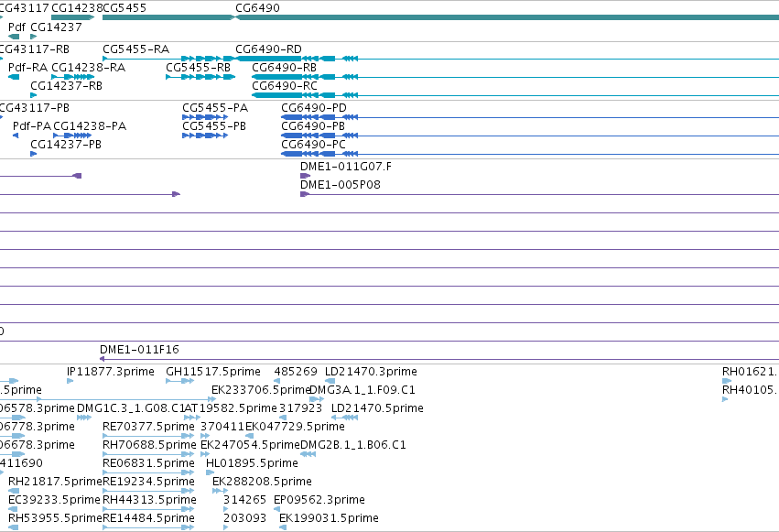Click the CG43117-PB protein label
Viewport: 779px width, 532px height.
tap(34, 108)
